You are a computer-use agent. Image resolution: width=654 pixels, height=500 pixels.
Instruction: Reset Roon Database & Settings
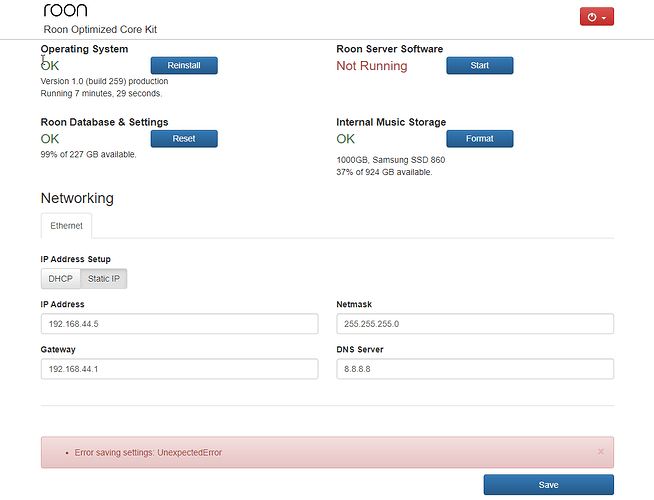[184, 138]
